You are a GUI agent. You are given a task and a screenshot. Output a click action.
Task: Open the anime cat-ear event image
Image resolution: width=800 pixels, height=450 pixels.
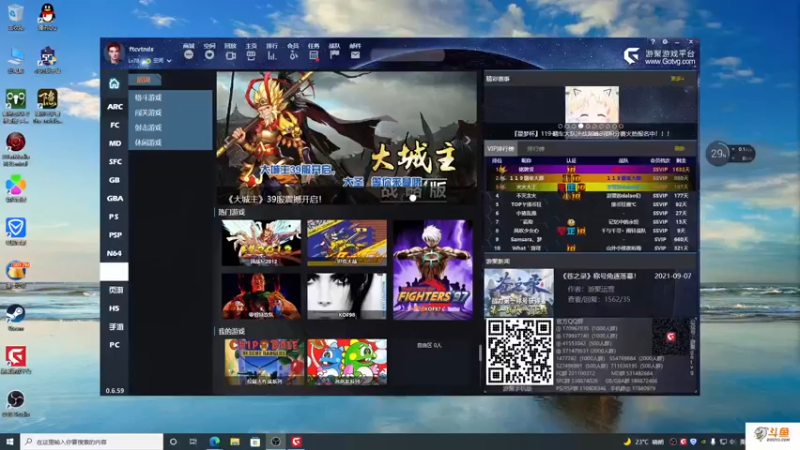click(592, 105)
